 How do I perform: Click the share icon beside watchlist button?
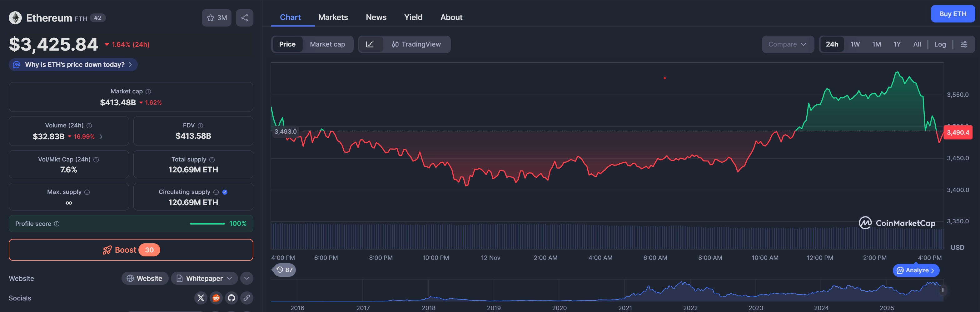[x=245, y=18]
